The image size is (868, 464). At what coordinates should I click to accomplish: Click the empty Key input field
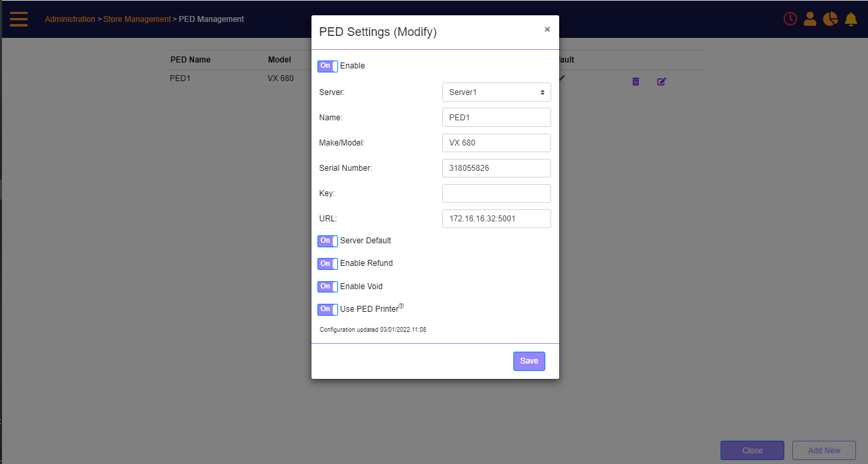497,193
